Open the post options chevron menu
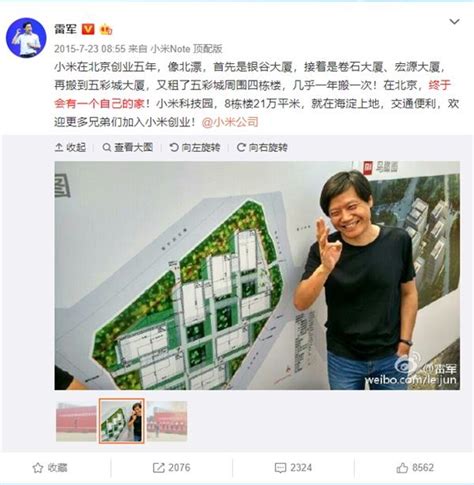Image resolution: width=474 pixels, height=485 pixels. [454, 22]
